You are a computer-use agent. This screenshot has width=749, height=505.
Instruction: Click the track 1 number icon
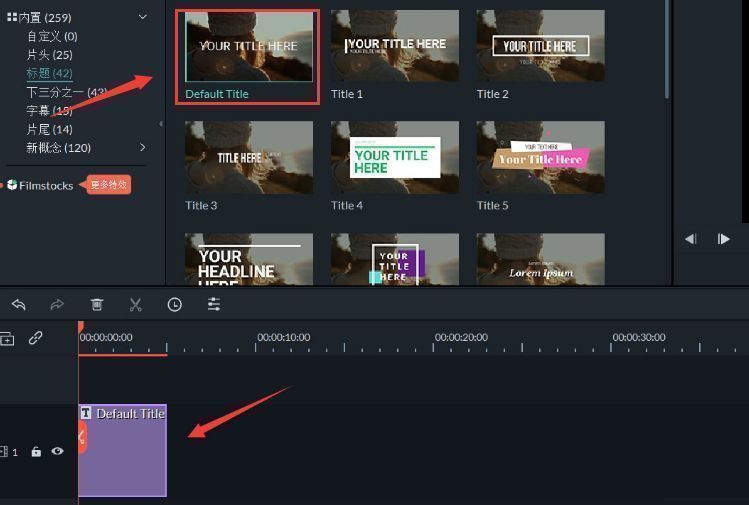[x=9, y=451]
